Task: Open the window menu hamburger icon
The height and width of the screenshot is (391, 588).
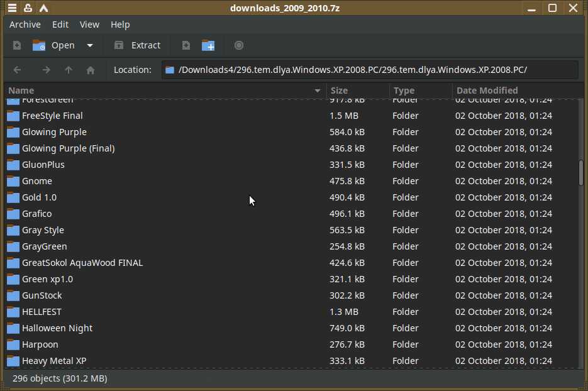Action: (x=12, y=8)
